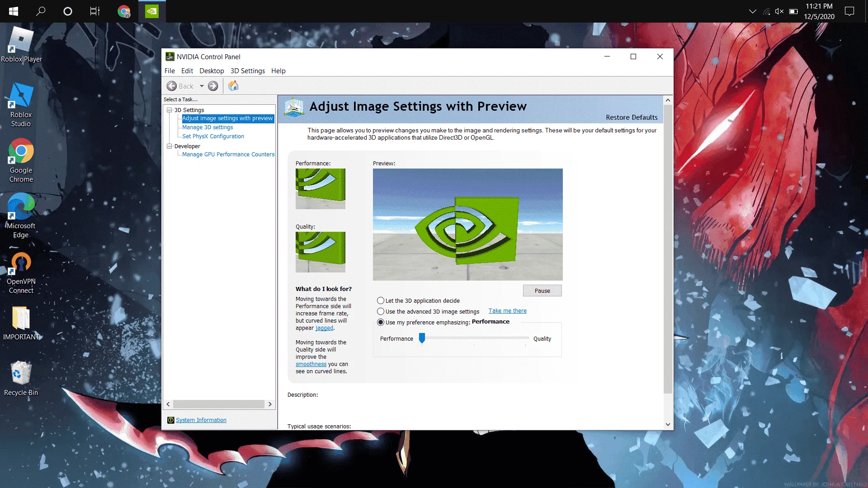
Task: Click the task pane scroll right arrow
Action: pos(270,404)
